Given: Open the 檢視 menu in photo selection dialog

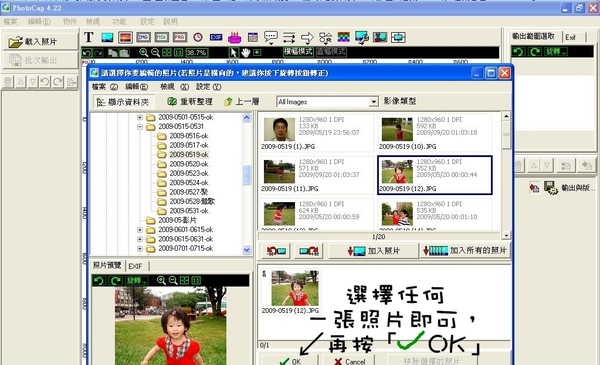Looking at the screenshot, I should [174, 87].
